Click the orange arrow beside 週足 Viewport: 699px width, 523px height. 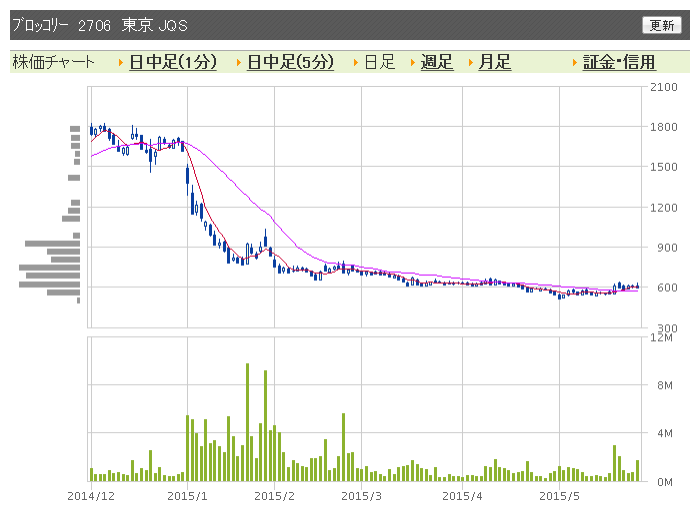(413, 63)
